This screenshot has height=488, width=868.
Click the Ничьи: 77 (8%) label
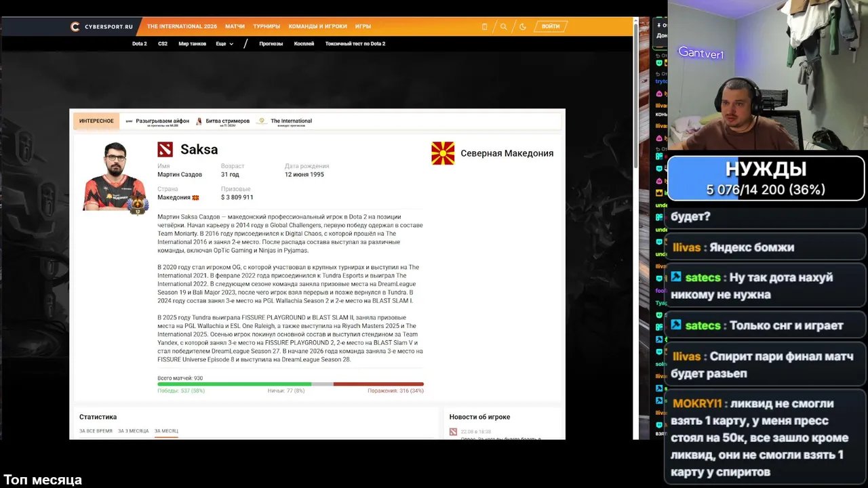pos(286,391)
